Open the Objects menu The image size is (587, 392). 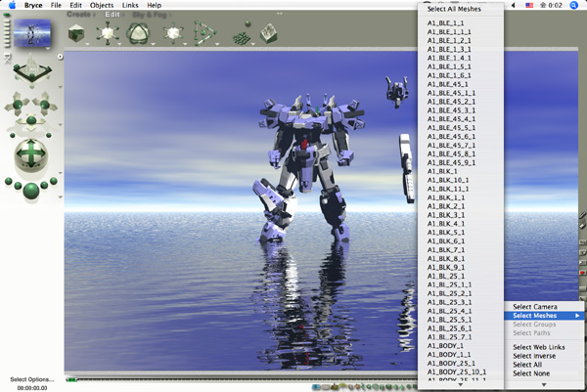point(102,5)
